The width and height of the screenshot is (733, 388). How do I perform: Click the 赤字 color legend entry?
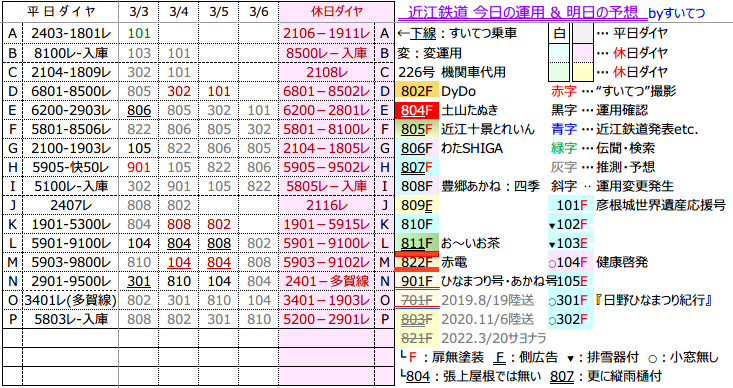pos(563,91)
